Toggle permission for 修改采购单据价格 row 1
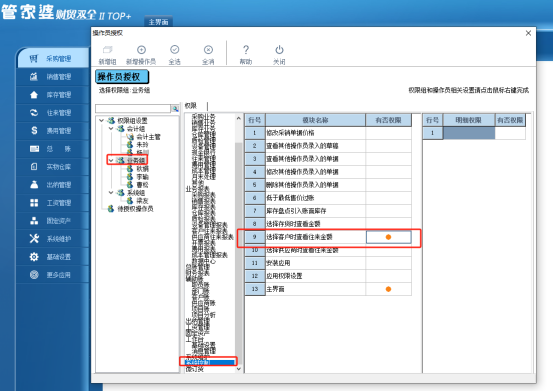Screen dimensions: 554x392 [388, 133]
